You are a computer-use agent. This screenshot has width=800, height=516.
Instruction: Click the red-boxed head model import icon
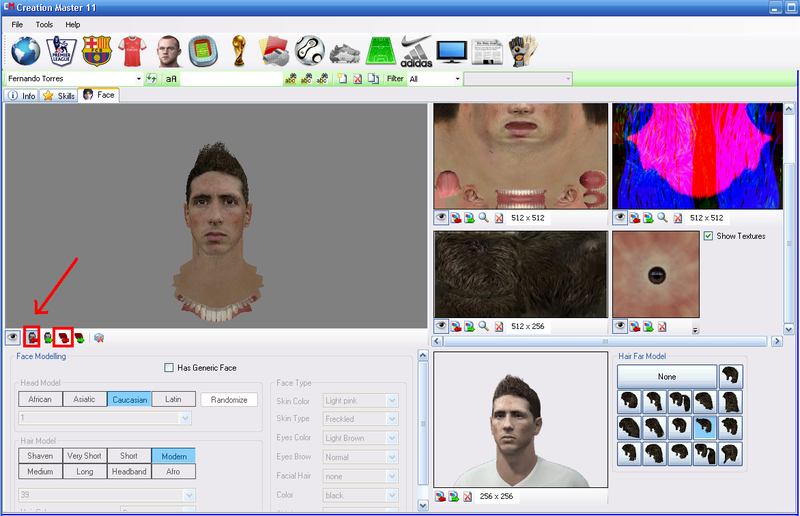pyautogui.click(x=31, y=337)
